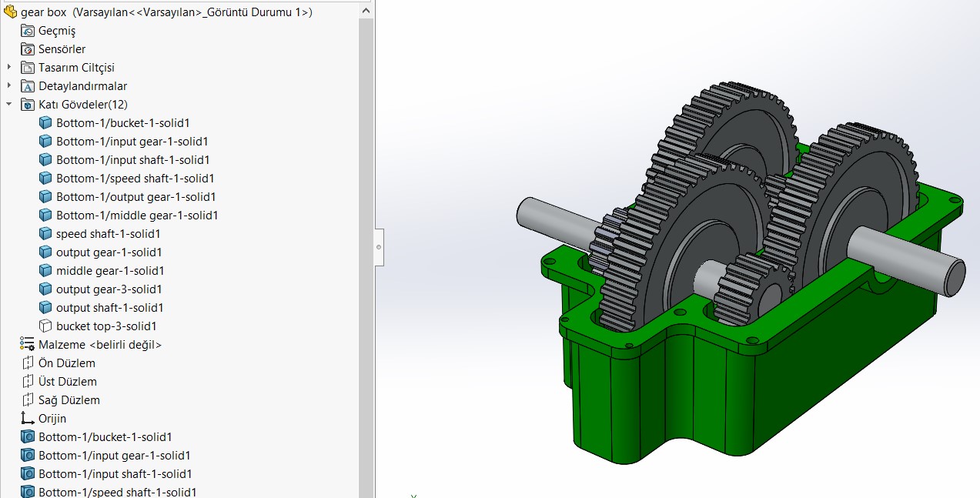Viewport: 980px width, 498px height.
Task: Click the Orijin origin icon
Action: (28, 419)
